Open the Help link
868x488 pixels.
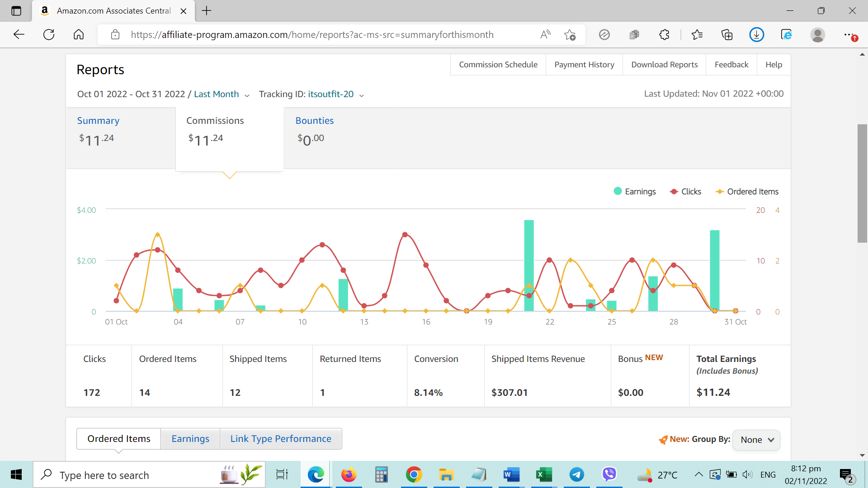(x=774, y=65)
